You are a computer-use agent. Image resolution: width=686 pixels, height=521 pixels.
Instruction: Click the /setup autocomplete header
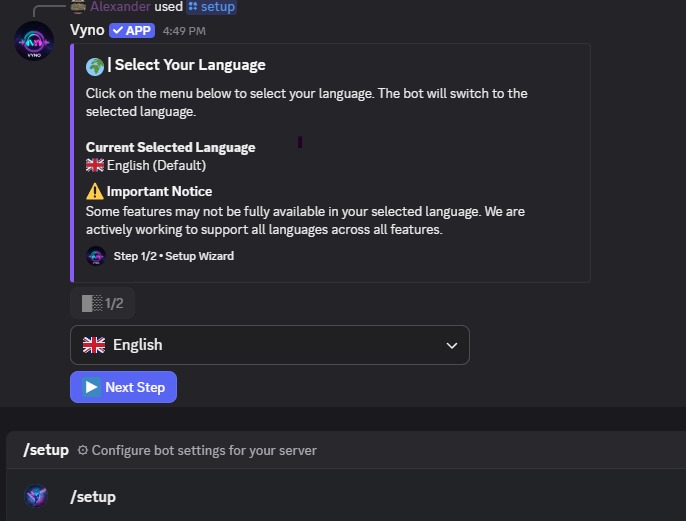click(46, 450)
